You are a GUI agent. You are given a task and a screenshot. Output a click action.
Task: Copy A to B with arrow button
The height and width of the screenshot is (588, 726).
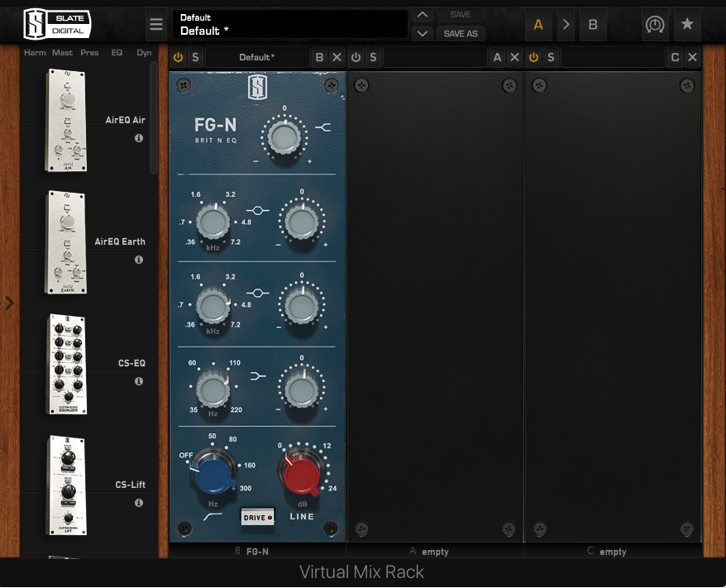566,24
